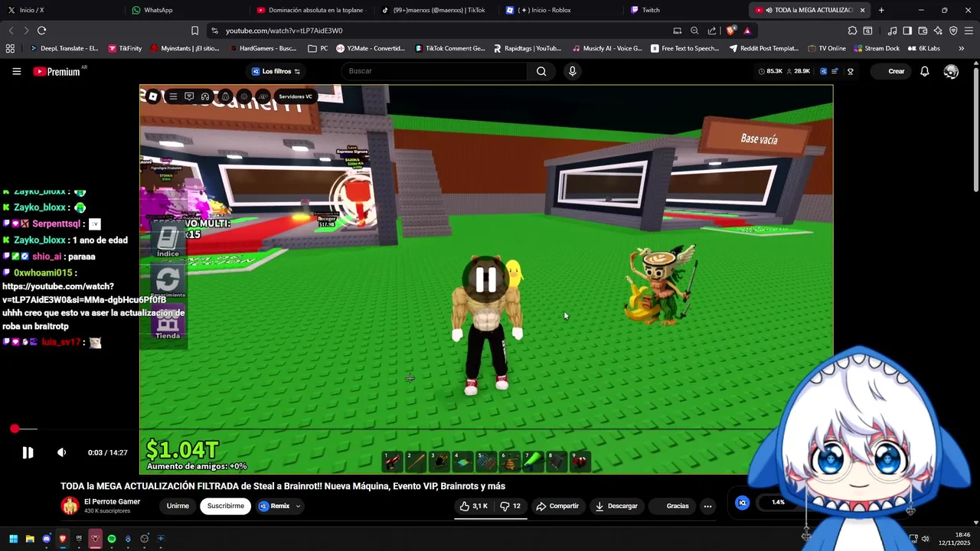Open YouTube notifications bell
The image size is (980, 551).
pyautogui.click(x=924, y=71)
